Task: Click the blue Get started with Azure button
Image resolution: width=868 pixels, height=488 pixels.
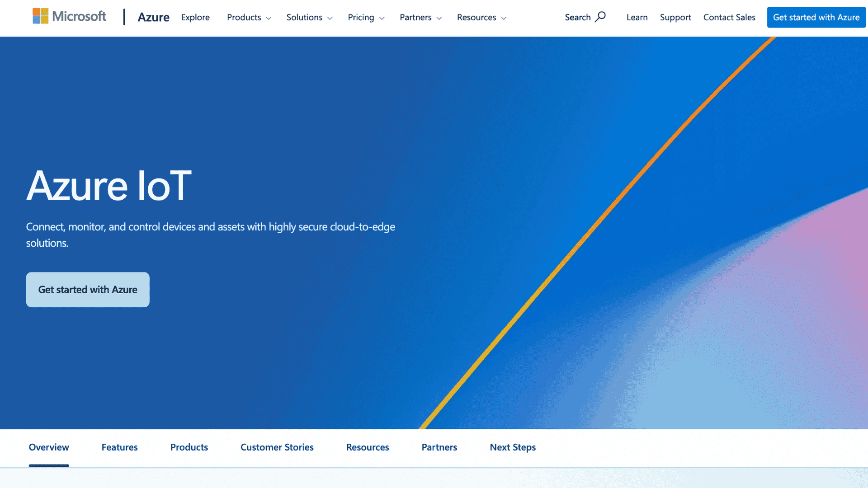Action: point(816,17)
